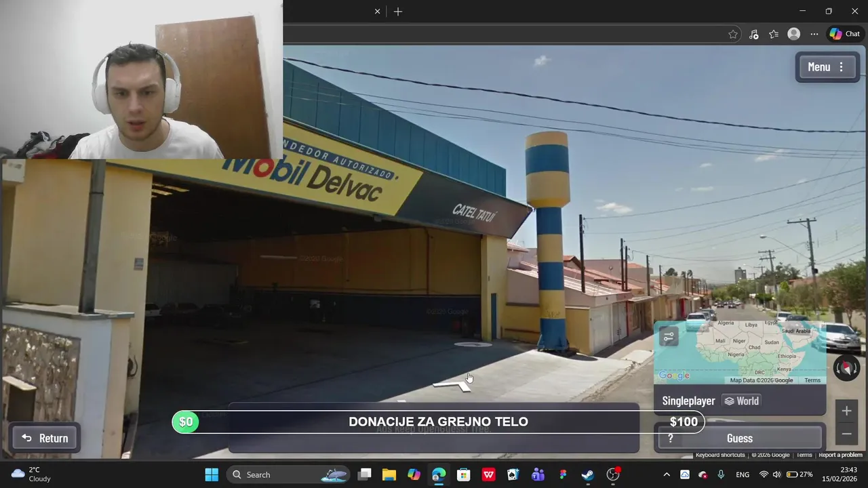Zoom in with the plus button

(x=846, y=411)
